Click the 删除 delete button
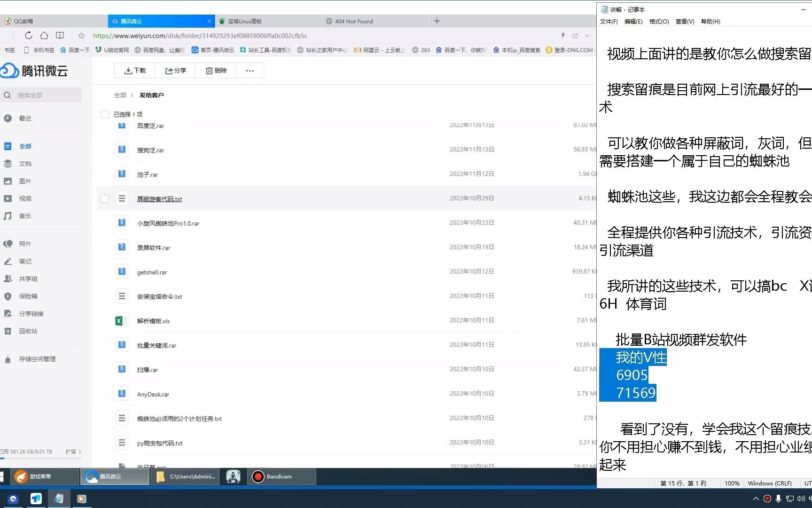Screen dimensions: 812x508 [216, 71]
